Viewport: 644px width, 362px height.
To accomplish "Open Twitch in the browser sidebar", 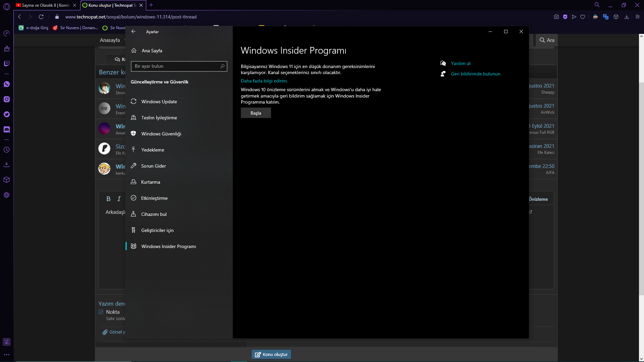I will [x=6, y=64].
